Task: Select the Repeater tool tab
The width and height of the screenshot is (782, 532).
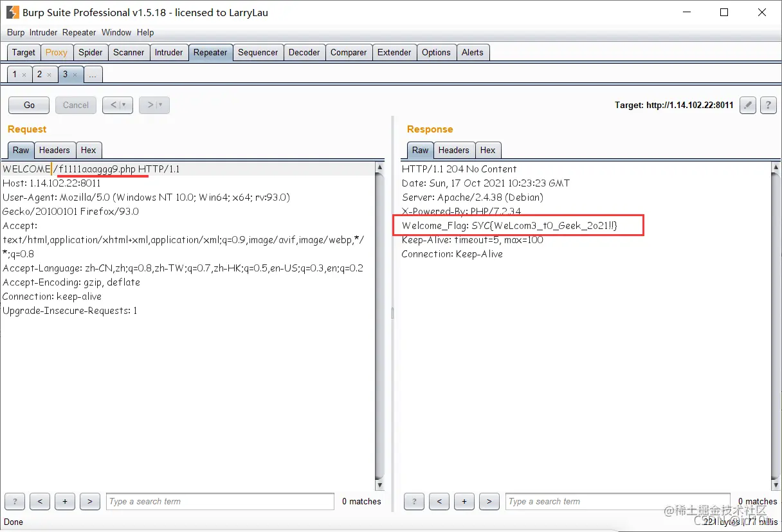Action: (210, 53)
